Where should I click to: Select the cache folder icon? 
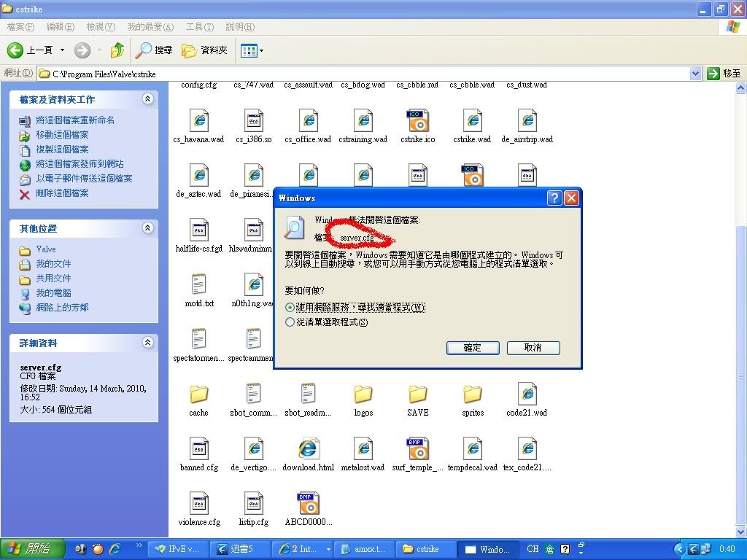click(198, 394)
